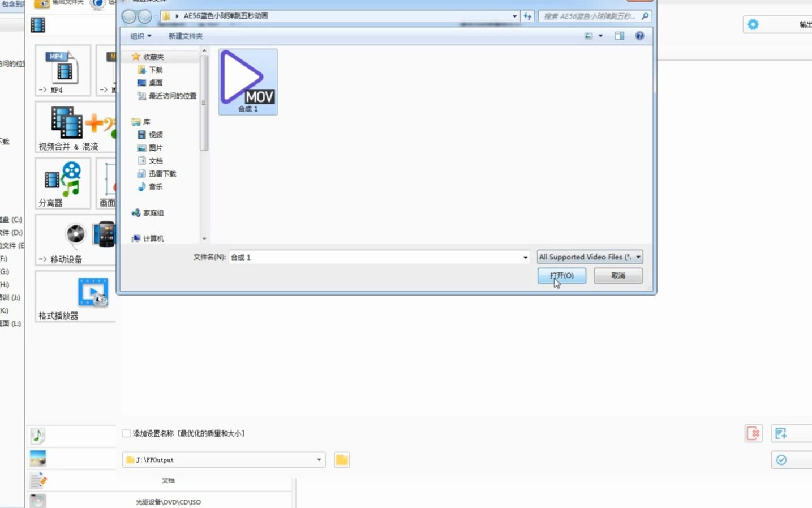Select 下载 in navigation tree
This screenshot has width=812, height=508.
[x=150, y=70]
